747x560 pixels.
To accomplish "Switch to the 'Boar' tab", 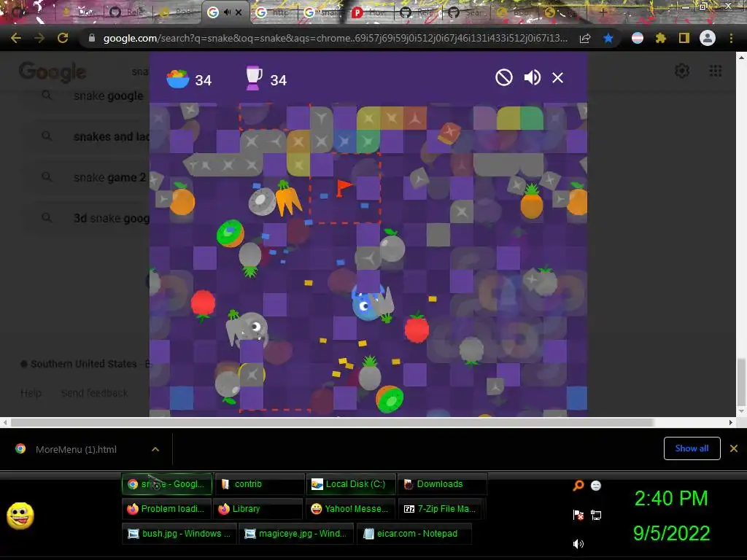I will tap(177, 12).
